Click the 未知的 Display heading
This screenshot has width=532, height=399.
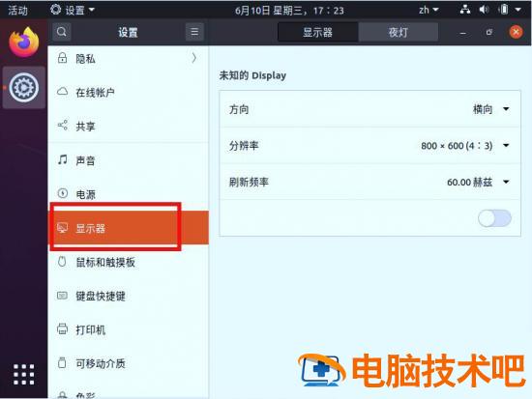coord(252,75)
